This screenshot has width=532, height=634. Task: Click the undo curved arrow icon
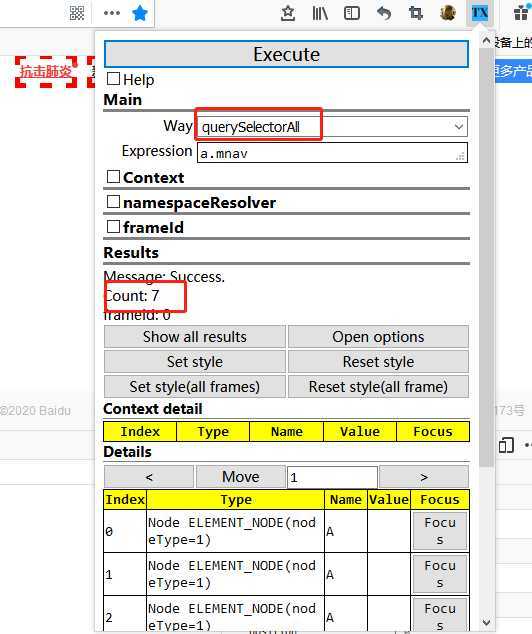coord(384,13)
